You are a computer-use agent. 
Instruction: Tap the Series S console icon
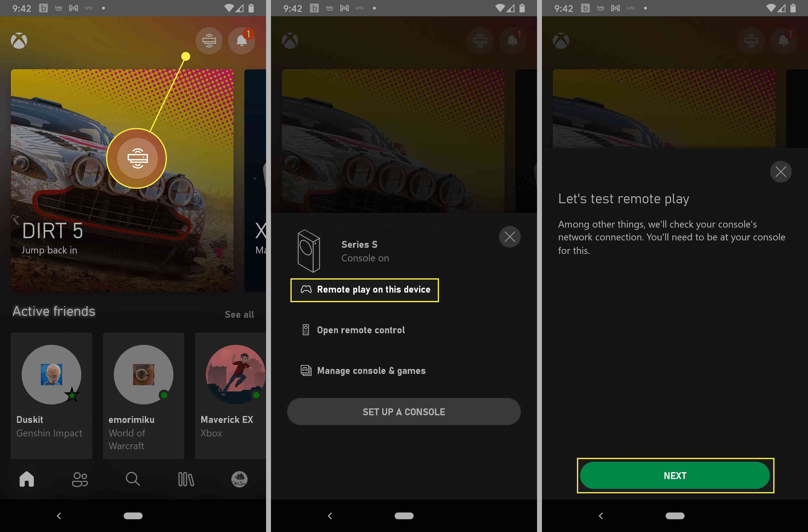click(x=309, y=251)
